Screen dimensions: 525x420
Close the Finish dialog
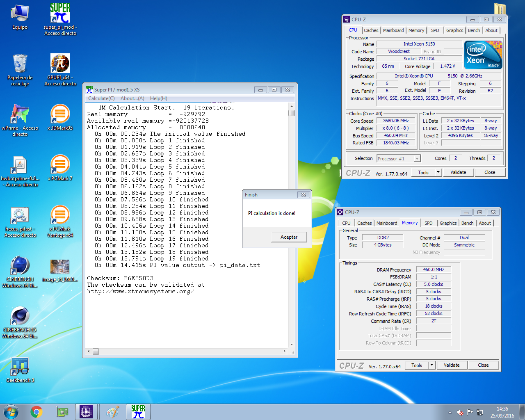[x=303, y=195]
